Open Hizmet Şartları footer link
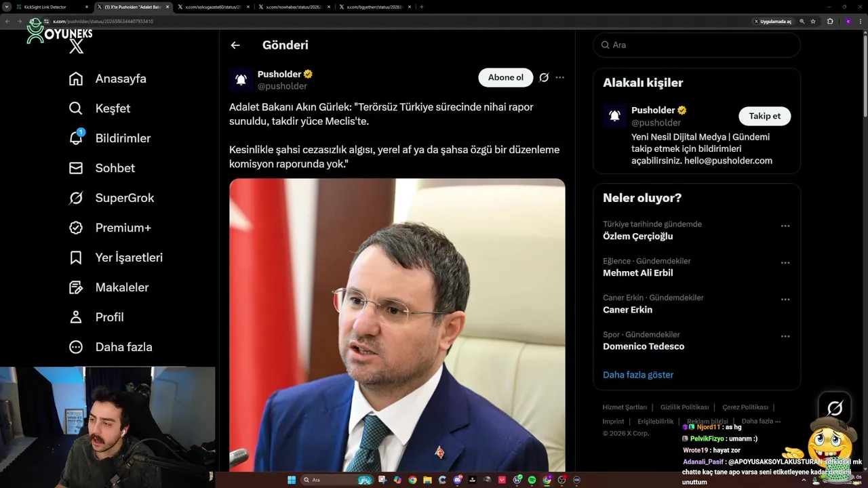 tap(625, 407)
